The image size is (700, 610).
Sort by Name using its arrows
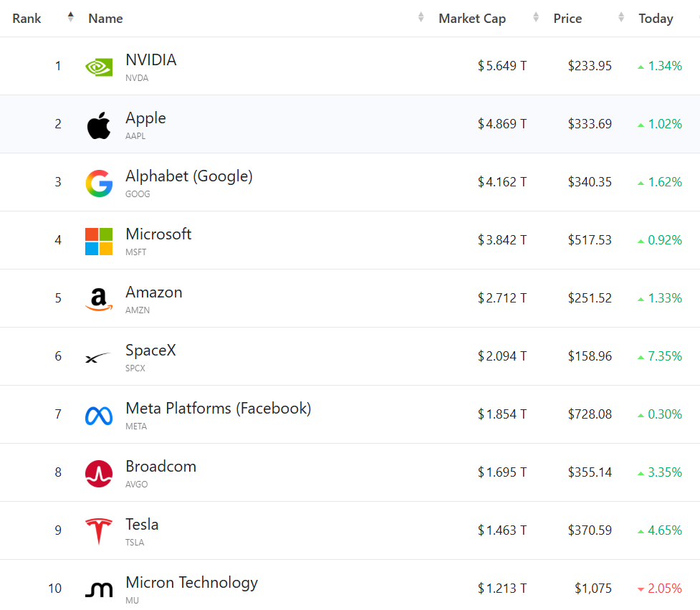click(x=421, y=17)
